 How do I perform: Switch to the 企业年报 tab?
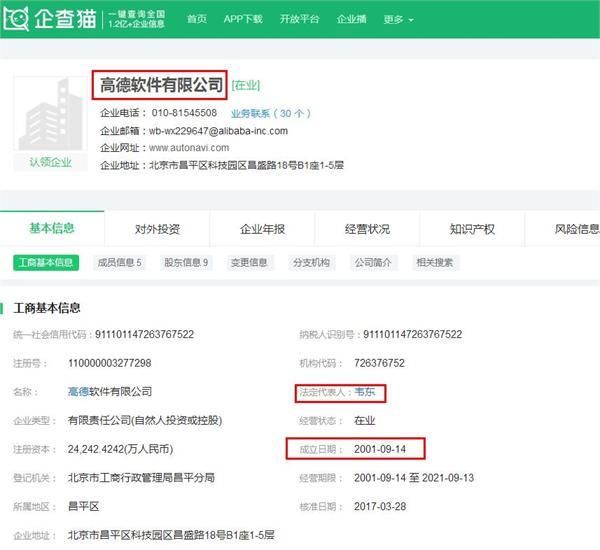(262, 229)
